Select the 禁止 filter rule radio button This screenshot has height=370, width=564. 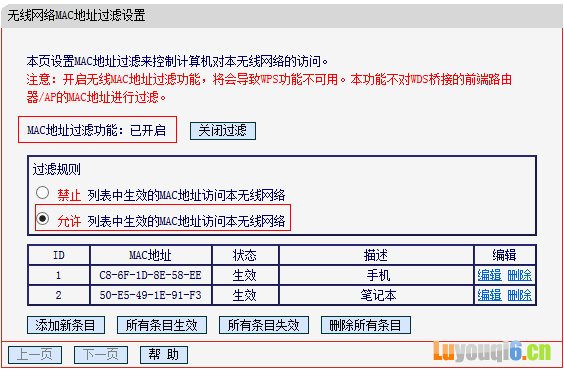(x=42, y=193)
